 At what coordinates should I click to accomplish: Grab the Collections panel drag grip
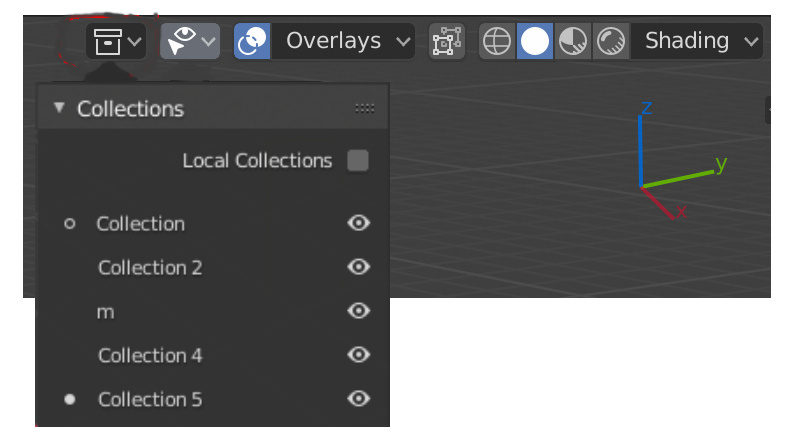click(364, 108)
